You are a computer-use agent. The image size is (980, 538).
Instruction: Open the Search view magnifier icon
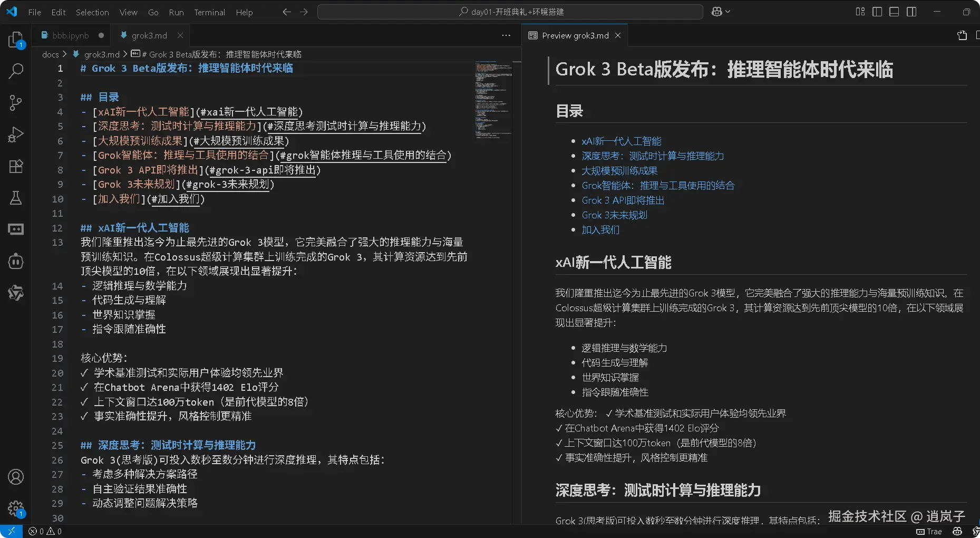(x=16, y=71)
